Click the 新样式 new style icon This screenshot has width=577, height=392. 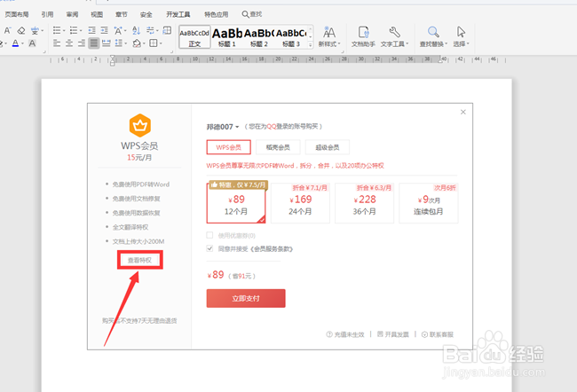click(x=329, y=32)
